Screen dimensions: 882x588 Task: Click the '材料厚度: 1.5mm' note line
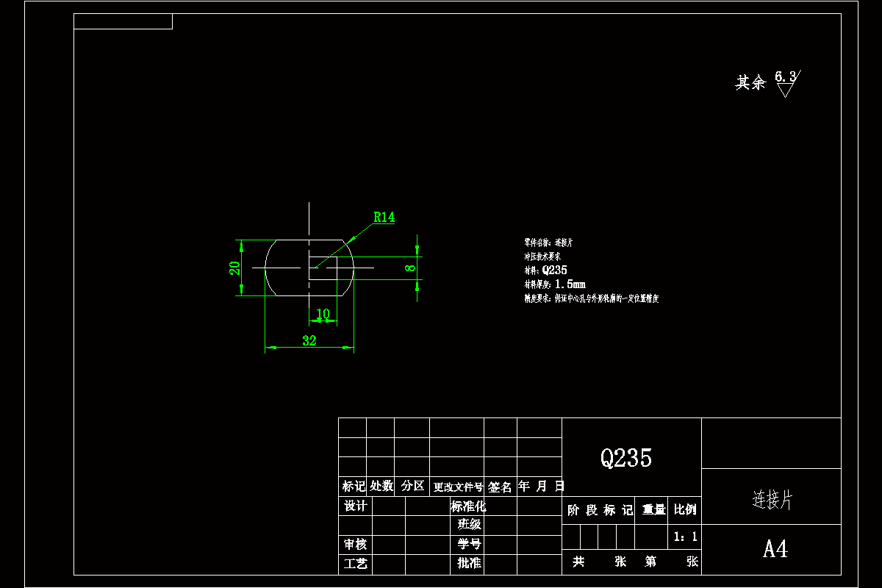554,284
